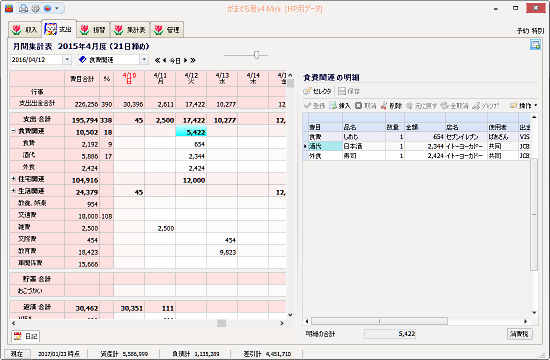This screenshot has width=550, height=360.
Task: Expand the 生活関連 category row
Action: (x=13, y=191)
